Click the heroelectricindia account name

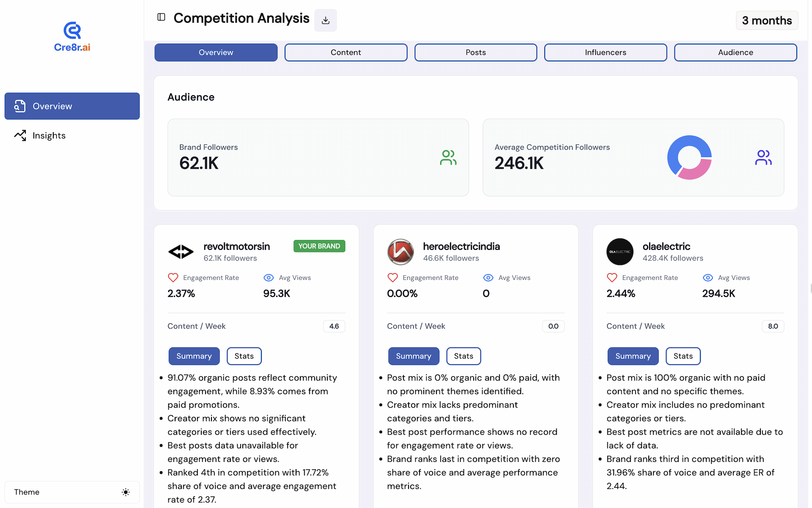coord(461,246)
